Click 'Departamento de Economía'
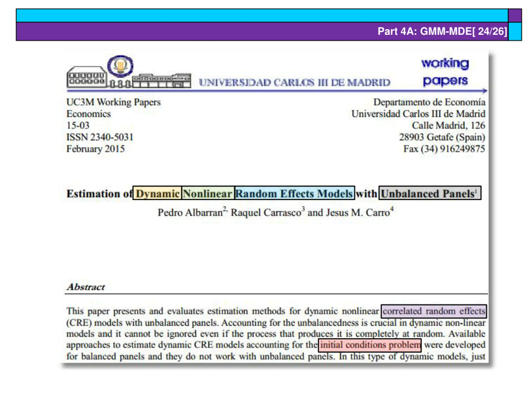The height and width of the screenshot is (399, 532). [x=429, y=102]
